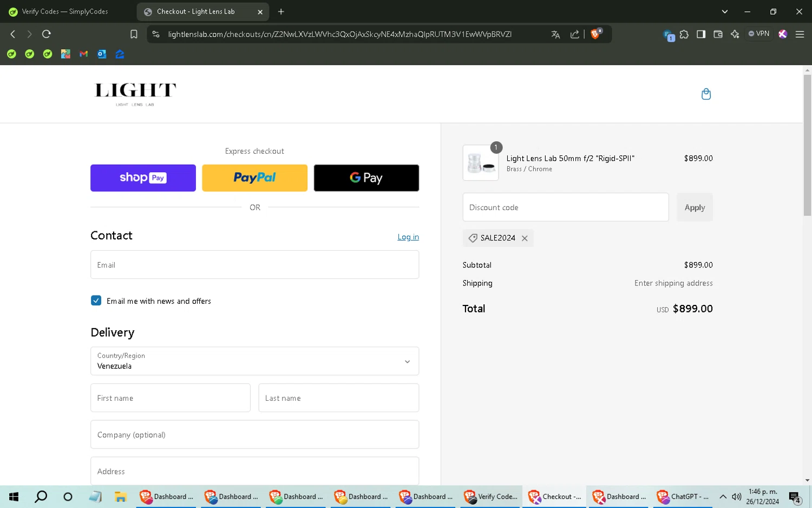812x508 pixels.
Task: Open the Leo AI sparkle icon
Action: (735, 34)
